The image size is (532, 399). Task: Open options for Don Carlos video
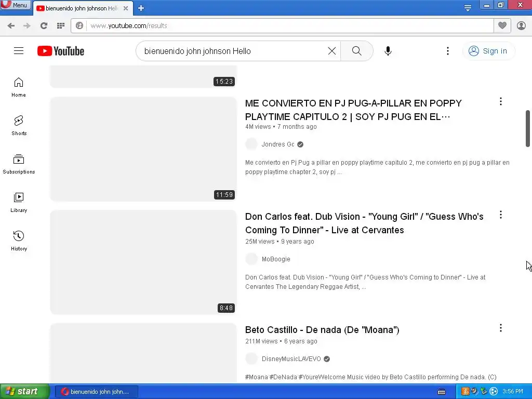[x=500, y=215]
